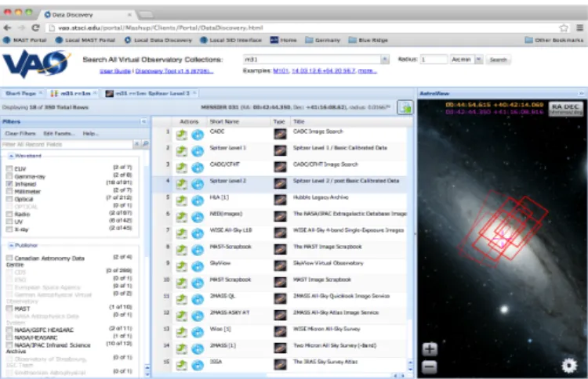
Task: Click the Radius input field
Action: click(434, 60)
